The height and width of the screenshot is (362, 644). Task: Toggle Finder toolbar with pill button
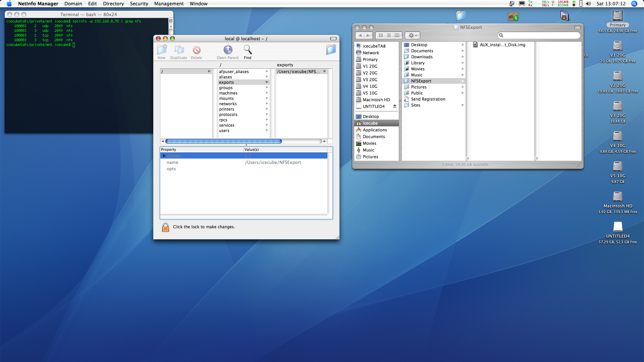(577, 27)
